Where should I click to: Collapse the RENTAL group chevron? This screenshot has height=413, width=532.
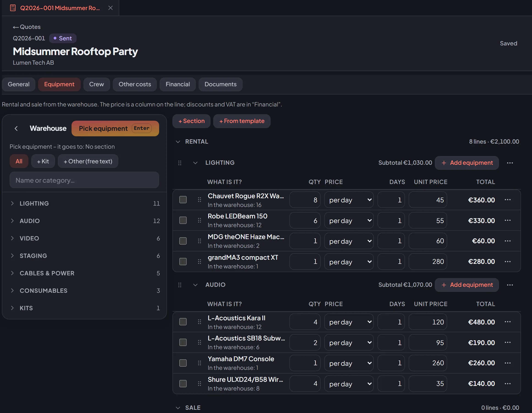coord(178,142)
